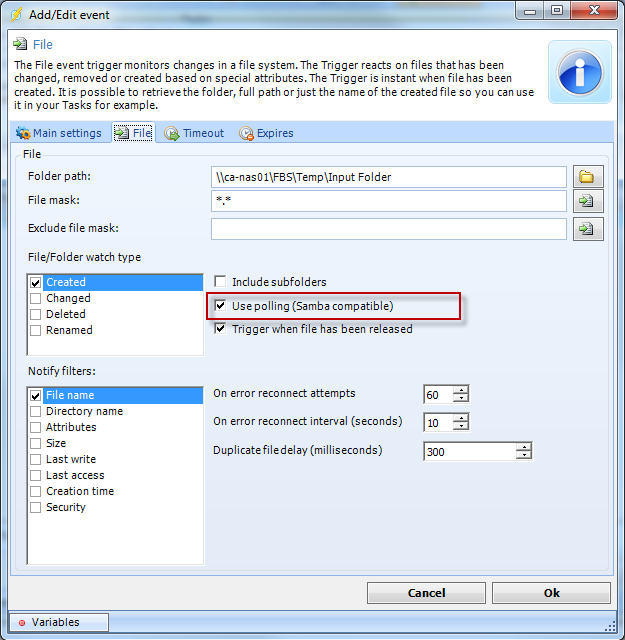625x640 pixels.
Task: Click the Folder path text field
Action: 388,177
